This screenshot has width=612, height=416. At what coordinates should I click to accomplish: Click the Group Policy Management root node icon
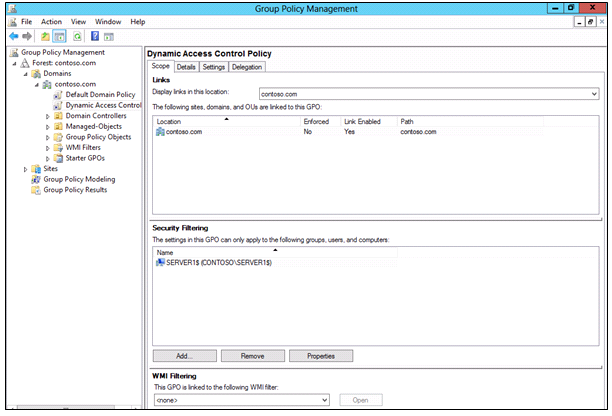tap(14, 52)
